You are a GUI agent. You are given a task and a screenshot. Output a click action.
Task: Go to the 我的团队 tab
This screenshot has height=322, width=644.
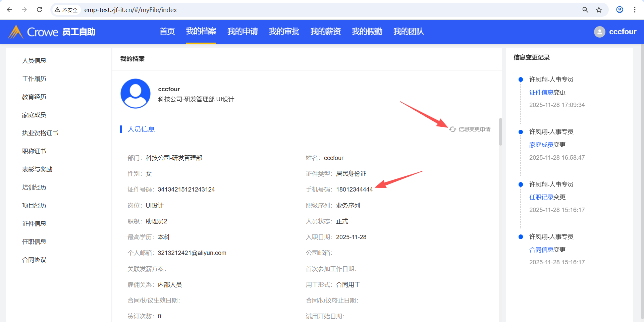[408, 32]
